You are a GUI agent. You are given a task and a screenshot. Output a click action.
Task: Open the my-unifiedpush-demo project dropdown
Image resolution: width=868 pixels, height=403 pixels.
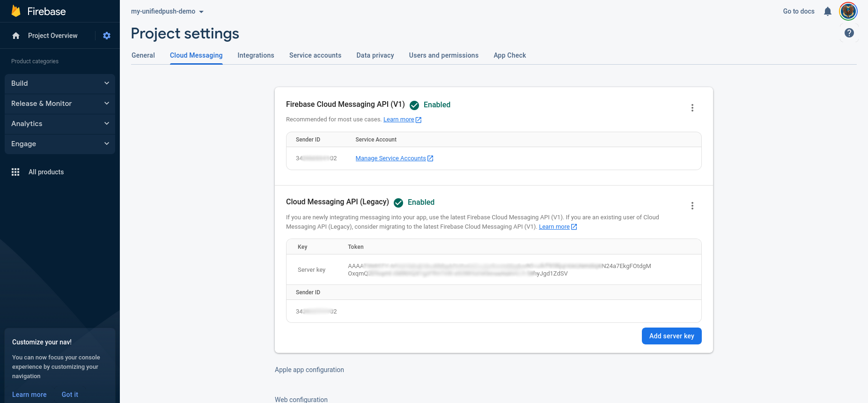point(168,11)
